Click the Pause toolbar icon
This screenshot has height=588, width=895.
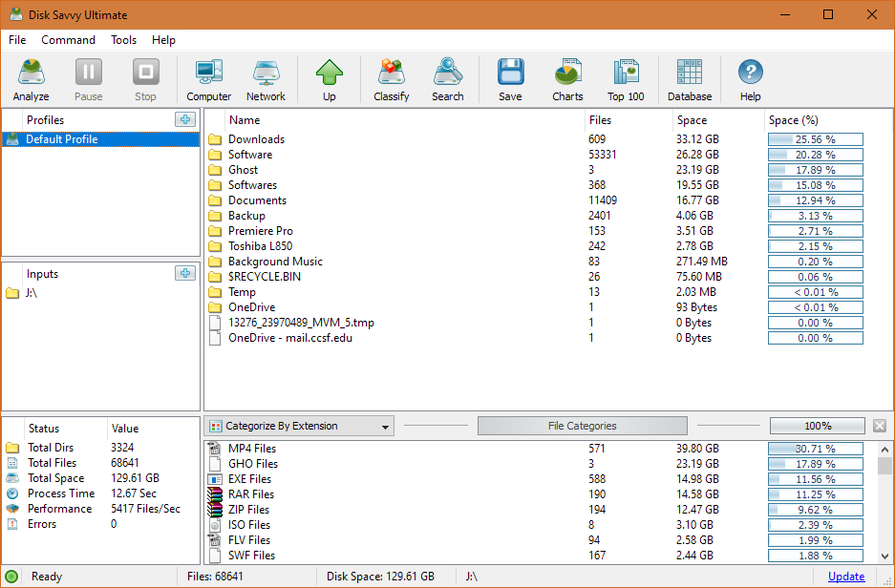tap(89, 80)
